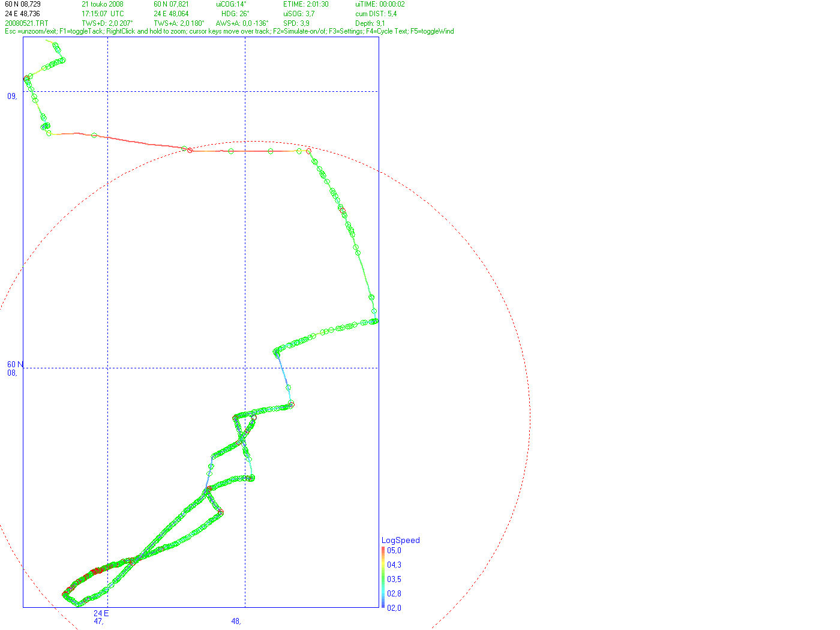Click the uiTIME: 00:00:02 readout

coord(380,4)
